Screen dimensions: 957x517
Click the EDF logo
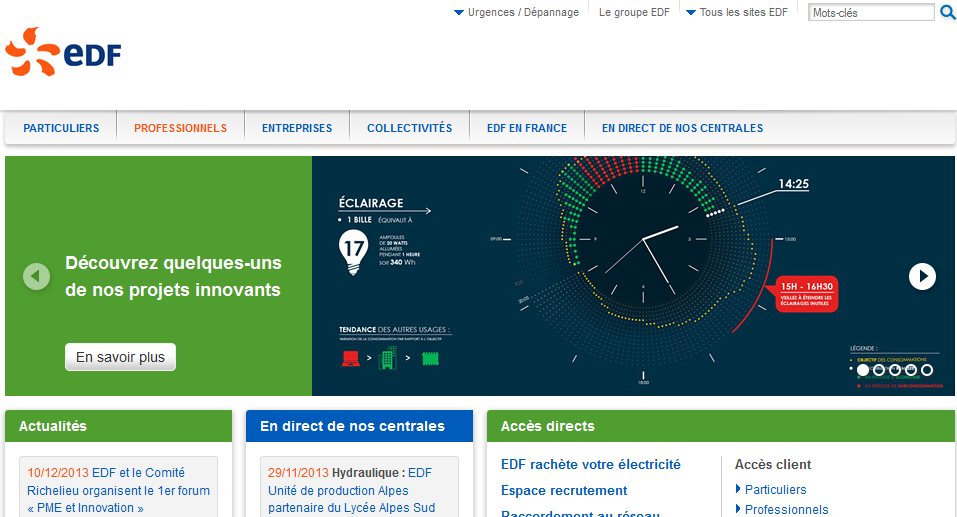pos(63,52)
